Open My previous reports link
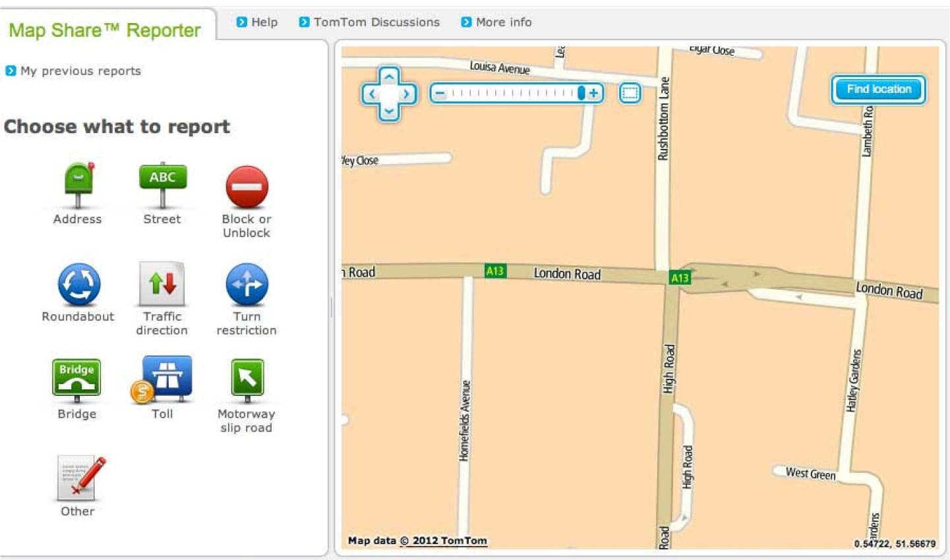The image size is (950, 560). 80,71
